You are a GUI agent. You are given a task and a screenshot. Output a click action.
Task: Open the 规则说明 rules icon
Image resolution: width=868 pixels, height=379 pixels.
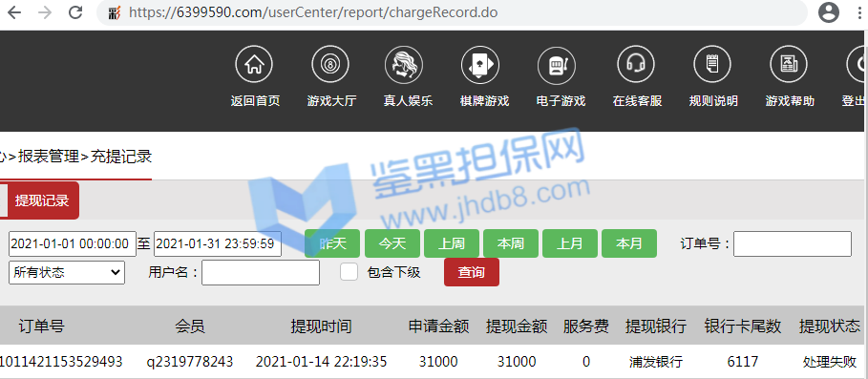click(712, 65)
